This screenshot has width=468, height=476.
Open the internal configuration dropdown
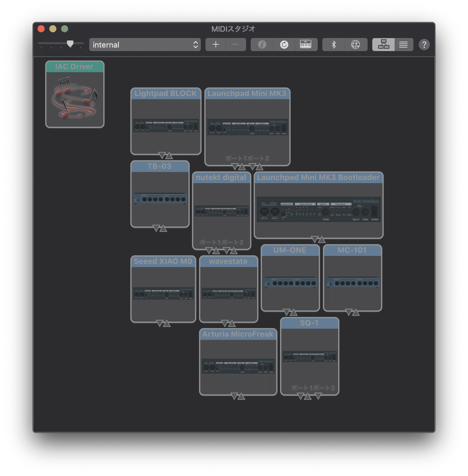(x=145, y=45)
